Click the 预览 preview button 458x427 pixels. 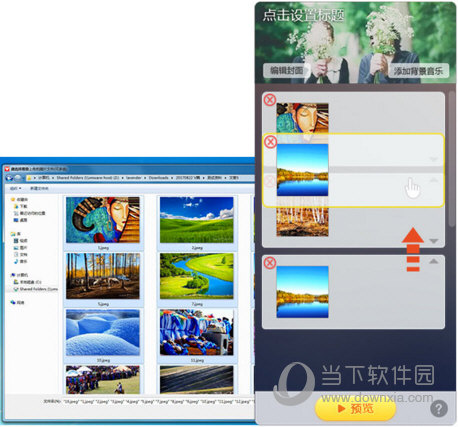coord(355,408)
